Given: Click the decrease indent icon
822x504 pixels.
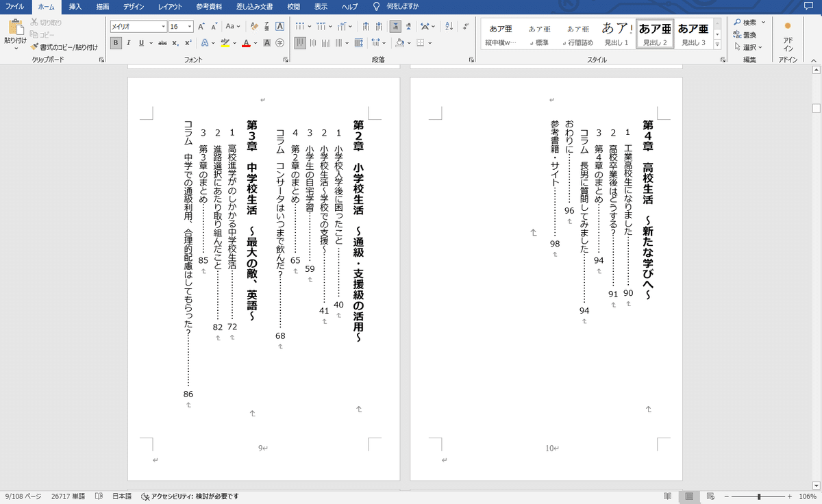Looking at the screenshot, I should point(366,27).
